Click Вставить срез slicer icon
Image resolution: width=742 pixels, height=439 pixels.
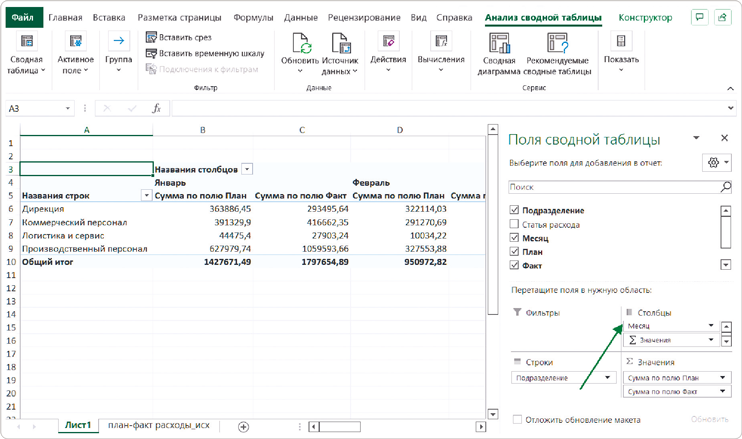[152, 38]
